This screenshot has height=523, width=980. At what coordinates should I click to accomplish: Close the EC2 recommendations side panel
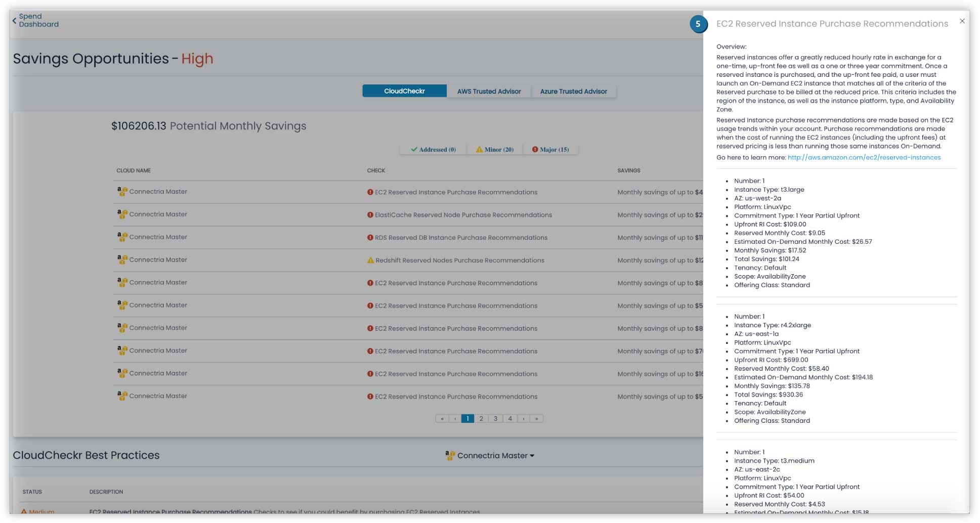[x=962, y=21]
